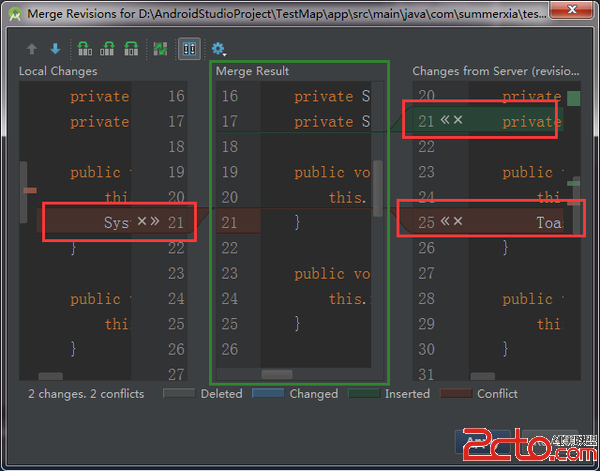Click green square marker atop server panel stripe
The height and width of the screenshot is (471, 600).
tap(574, 98)
